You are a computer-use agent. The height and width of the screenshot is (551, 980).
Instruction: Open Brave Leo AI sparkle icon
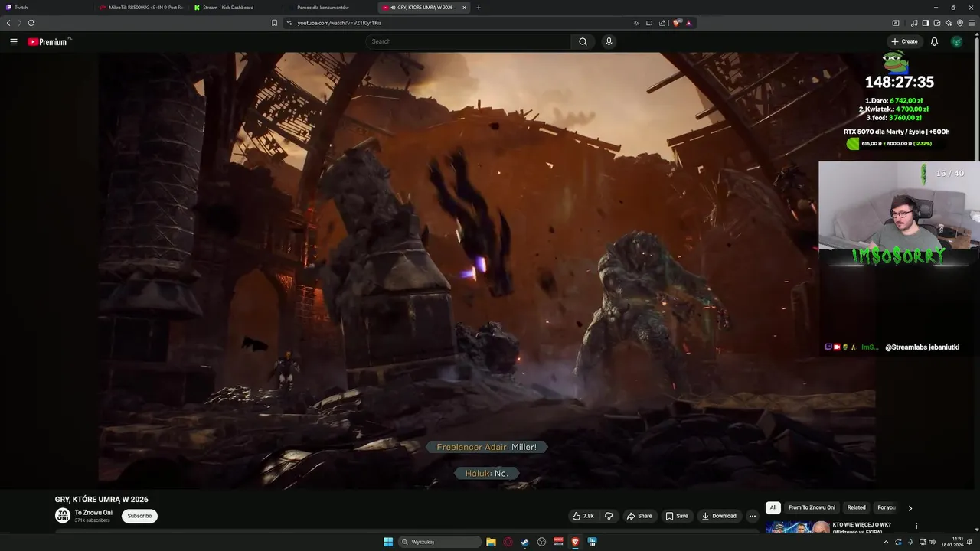tap(949, 23)
